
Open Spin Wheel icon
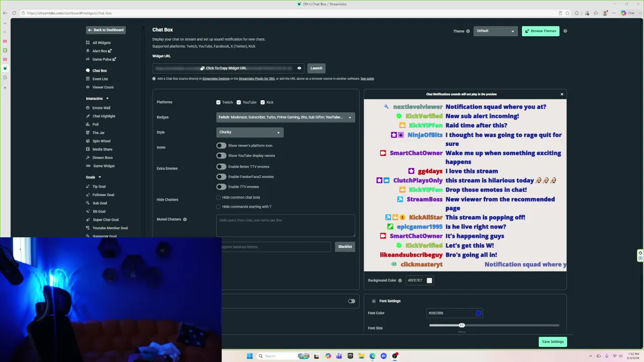(x=88, y=141)
